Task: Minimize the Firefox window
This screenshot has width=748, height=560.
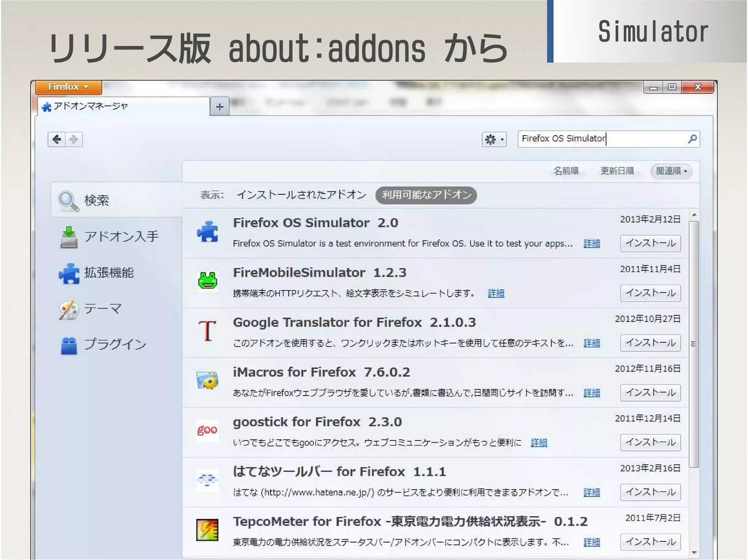Action: [653, 87]
